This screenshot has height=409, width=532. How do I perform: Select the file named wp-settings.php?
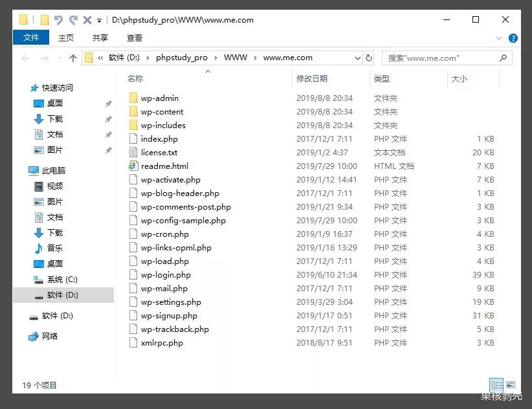coord(171,302)
